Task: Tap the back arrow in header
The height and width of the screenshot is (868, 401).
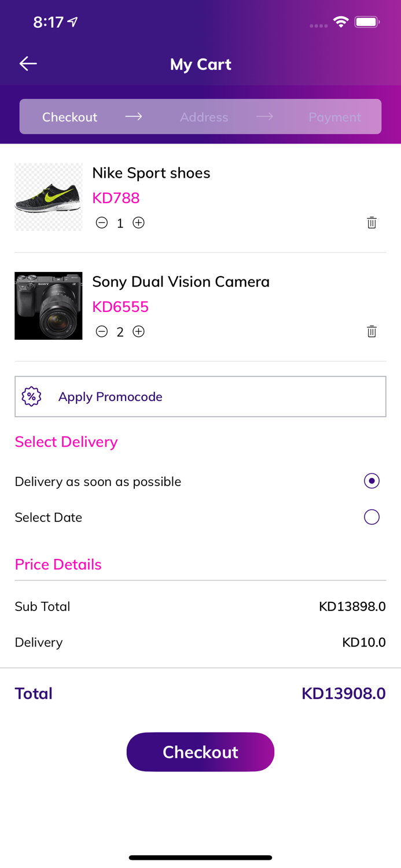Action: coord(28,64)
